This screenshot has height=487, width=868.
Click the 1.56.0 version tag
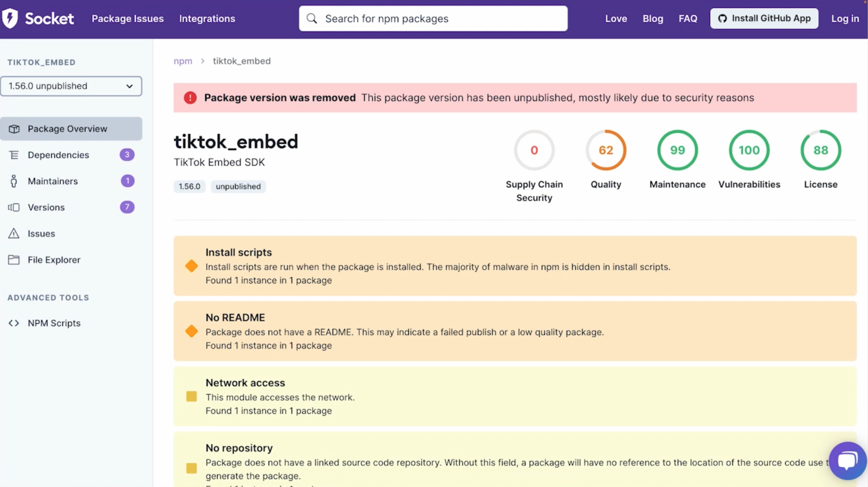coord(190,187)
